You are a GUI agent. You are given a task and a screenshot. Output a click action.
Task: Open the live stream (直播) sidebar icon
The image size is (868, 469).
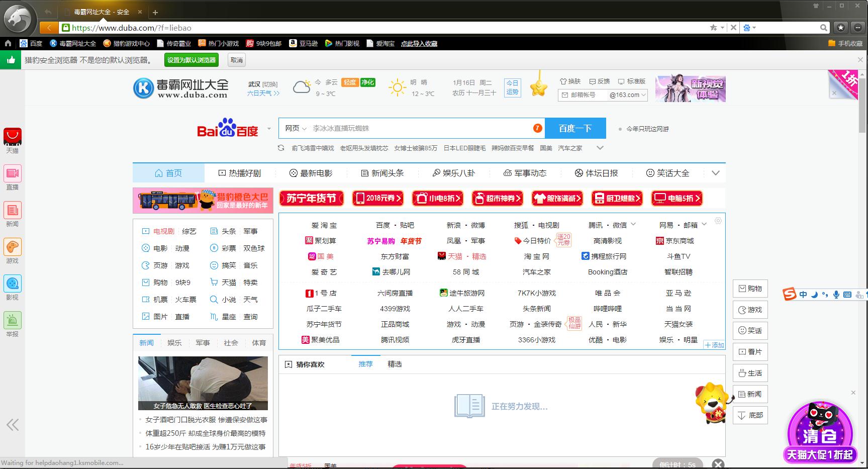point(13,173)
